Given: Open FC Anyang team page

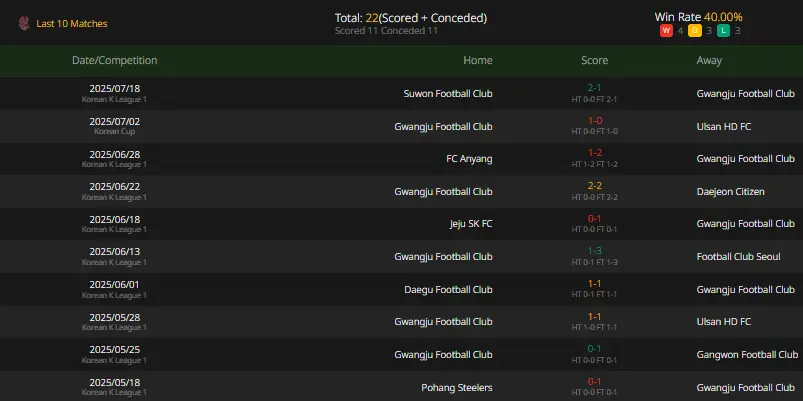Looking at the screenshot, I should tap(469, 159).
